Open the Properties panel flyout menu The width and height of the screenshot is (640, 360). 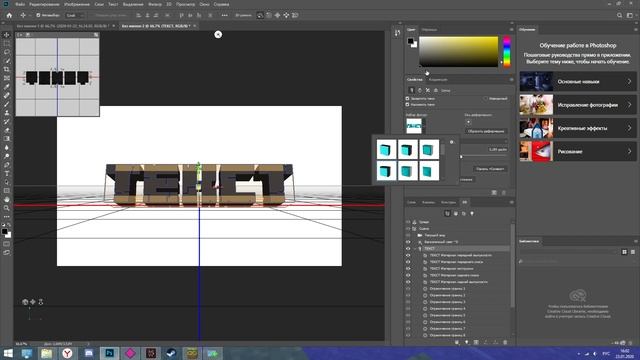pyautogui.click(x=511, y=80)
